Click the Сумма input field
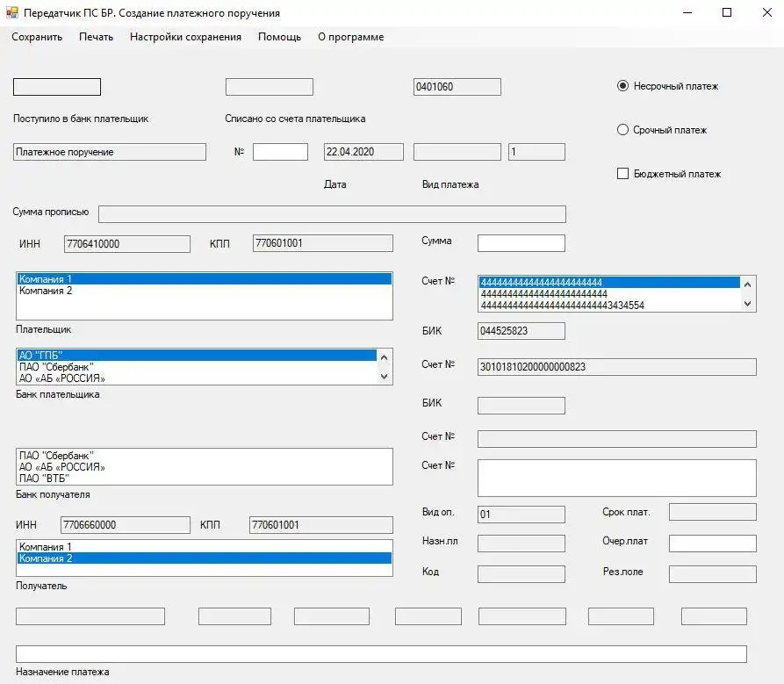Image resolution: width=784 pixels, height=684 pixels. coord(521,243)
